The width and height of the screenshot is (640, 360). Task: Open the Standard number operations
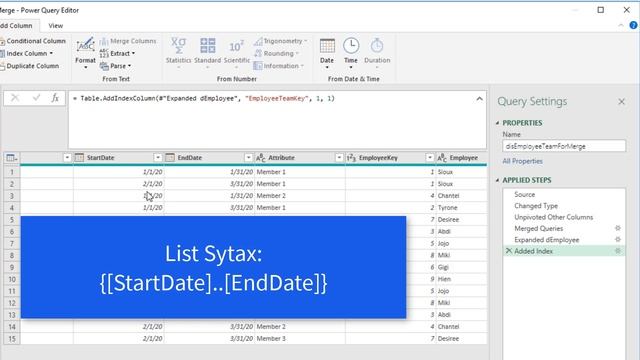pyautogui.click(x=207, y=53)
